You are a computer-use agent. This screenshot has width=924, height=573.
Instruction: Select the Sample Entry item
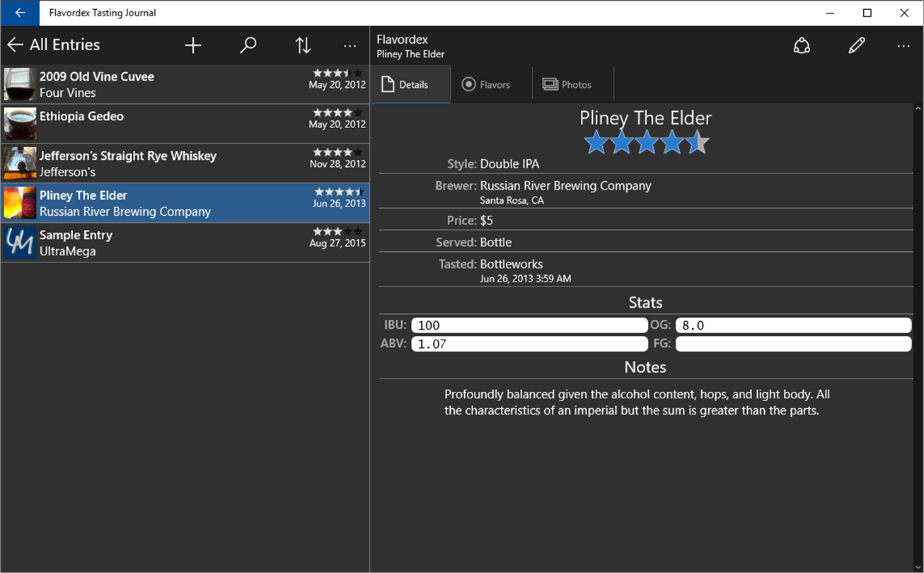pyautogui.click(x=185, y=243)
